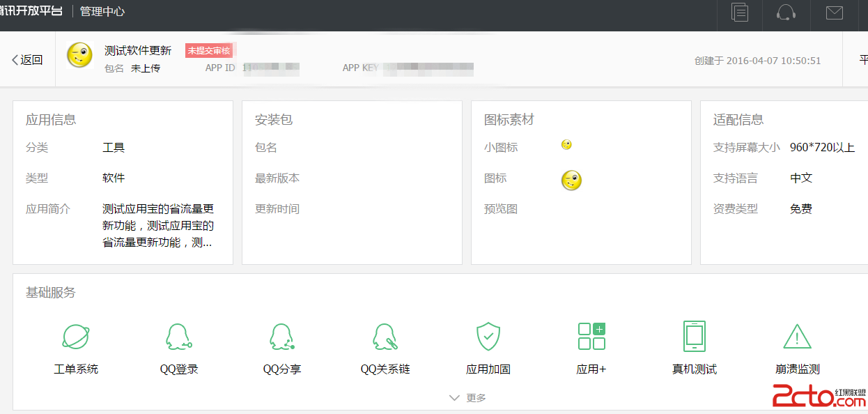Click the 更新时间 label
This screenshot has width=868, height=414.
(x=277, y=209)
